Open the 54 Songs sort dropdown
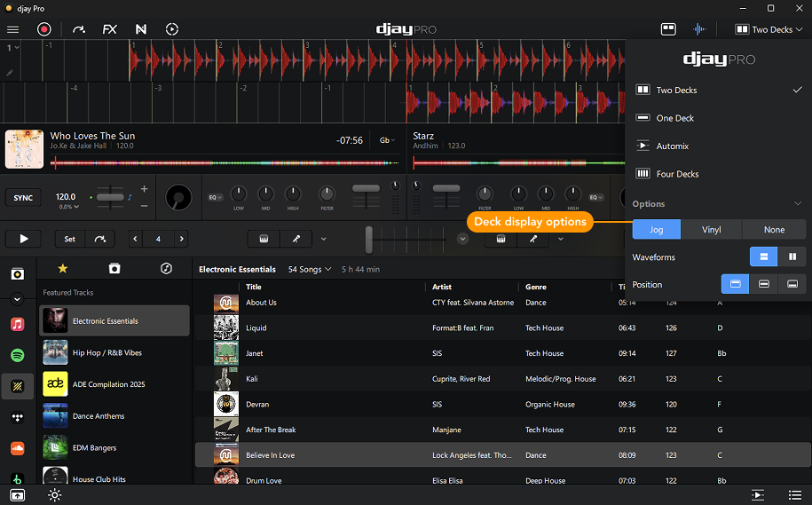Viewport: 812px width, 505px height. pyautogui.click(x=310, y=269)
